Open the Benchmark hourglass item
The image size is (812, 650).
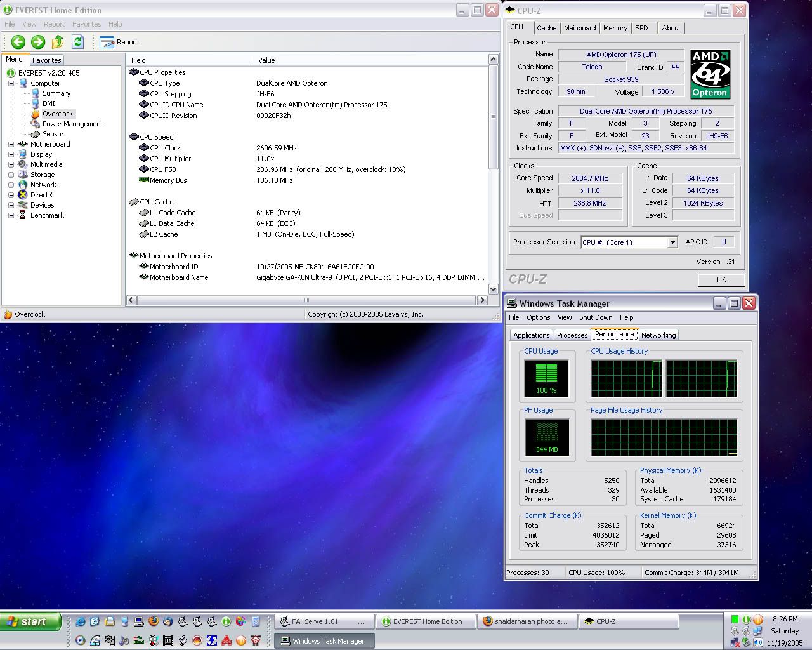point(47,215)
